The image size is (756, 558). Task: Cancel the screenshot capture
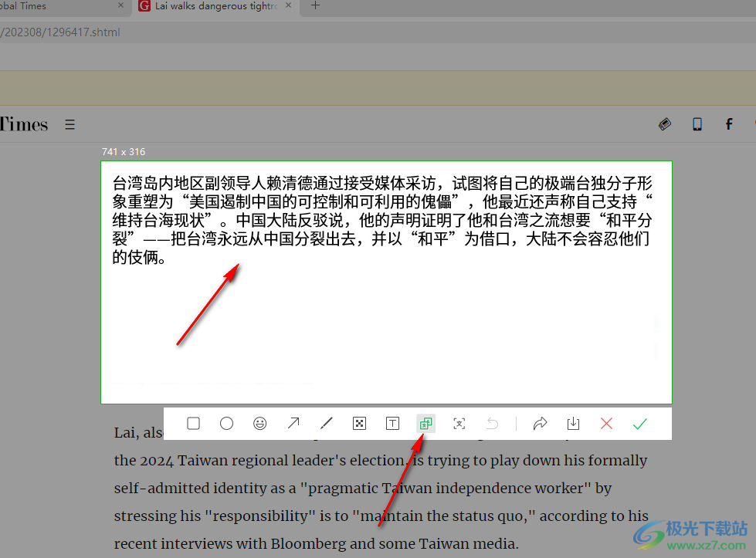tap(606, 423)
